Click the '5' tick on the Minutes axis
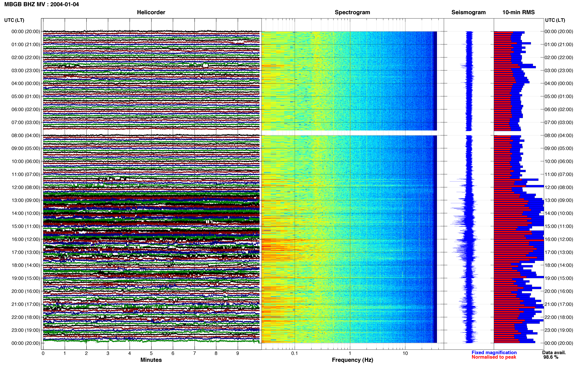The width and height of the screenshot is (588, 368). pyautogui.click(x=151, y=353)
